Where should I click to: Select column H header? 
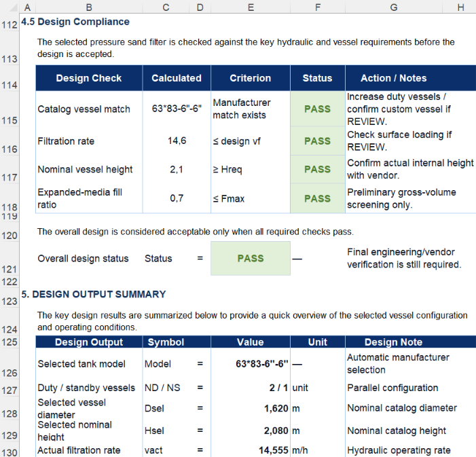point(460,7)
